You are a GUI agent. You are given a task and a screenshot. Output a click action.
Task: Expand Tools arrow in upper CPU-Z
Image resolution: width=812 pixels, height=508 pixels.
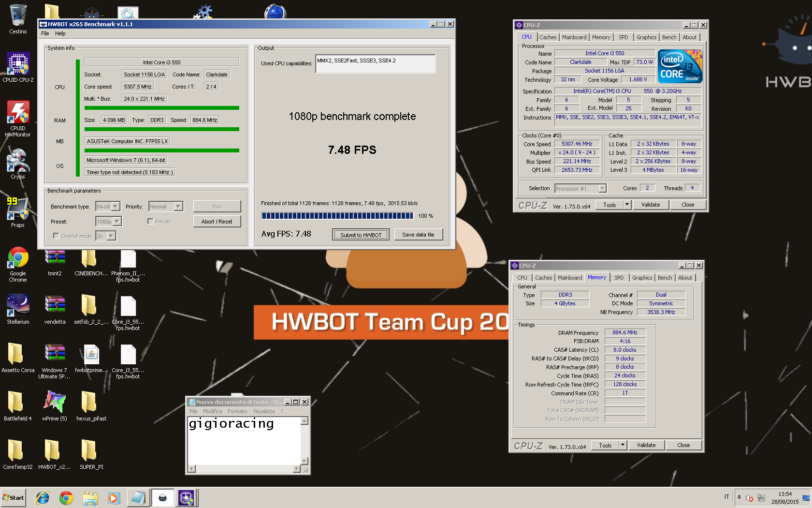[627, 205]
